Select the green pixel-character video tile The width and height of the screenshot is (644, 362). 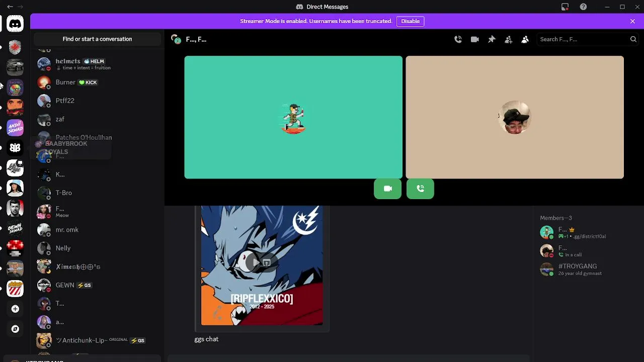[293, 117]
